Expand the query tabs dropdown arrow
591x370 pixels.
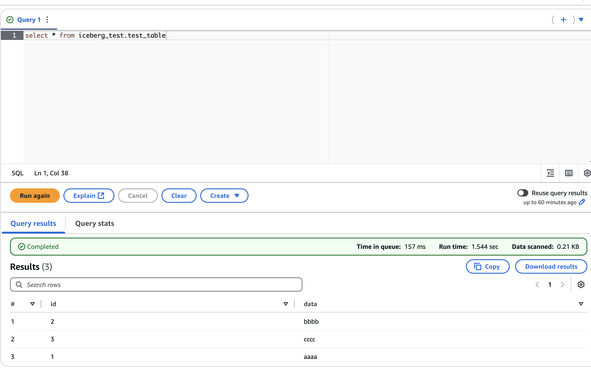pyautogui.click(x=581, y=20)
